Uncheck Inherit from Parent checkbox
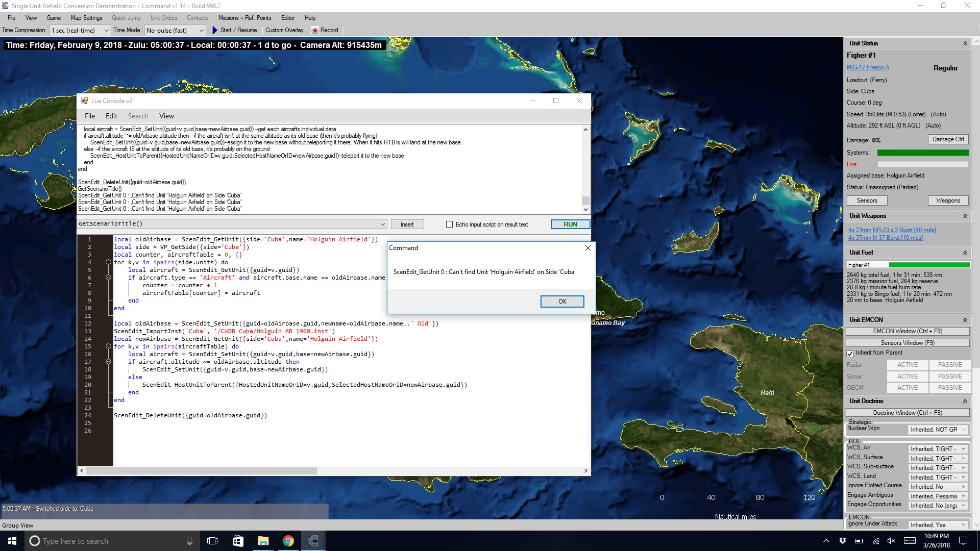Viewport: 980px width, 551px height. [850, 353]
